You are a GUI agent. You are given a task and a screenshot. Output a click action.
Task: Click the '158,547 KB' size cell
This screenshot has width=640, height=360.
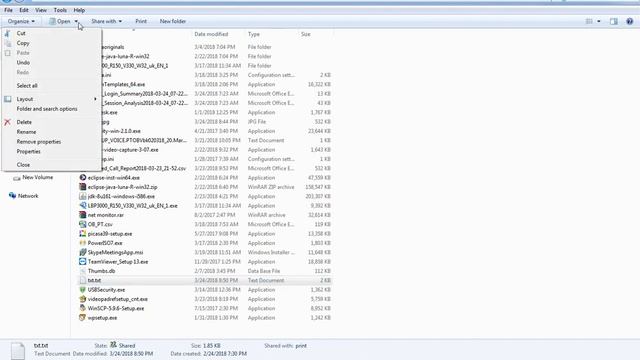(x=318, y=187)
